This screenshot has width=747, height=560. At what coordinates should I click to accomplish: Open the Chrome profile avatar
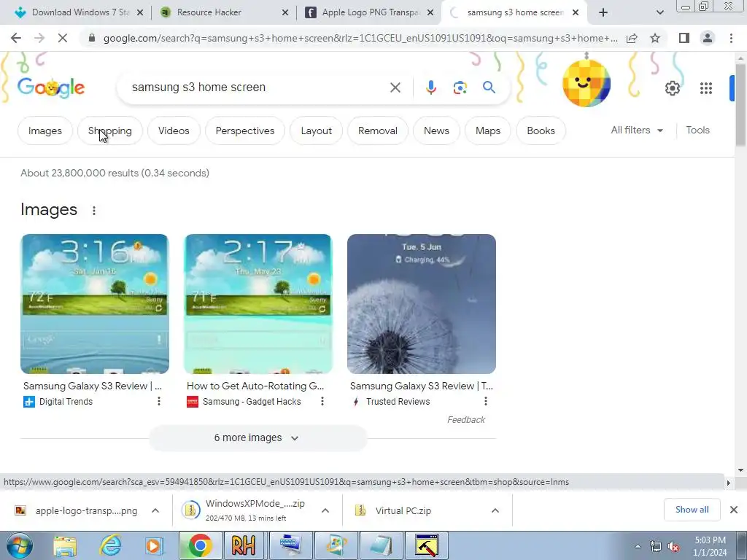708,38
